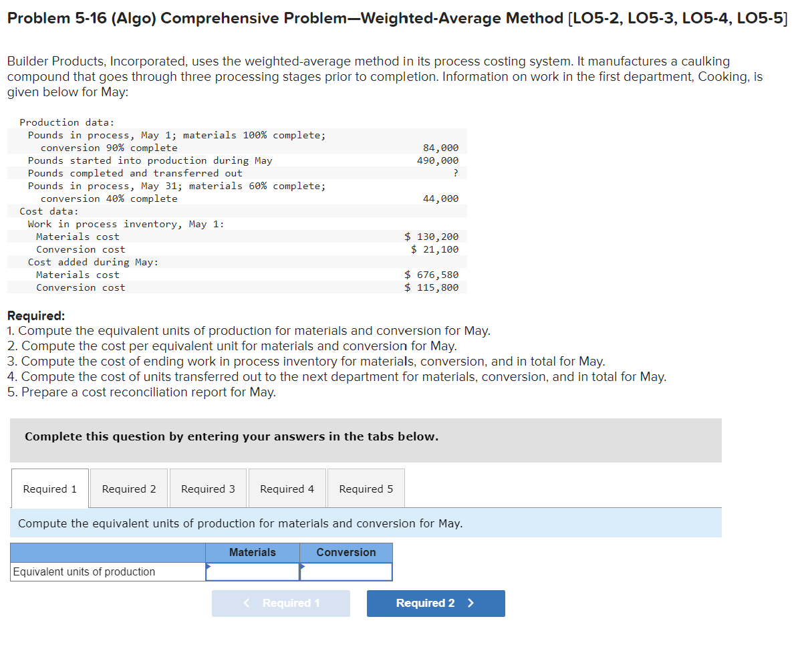
Task: Select the Required 3 tab
Action: coord(208,488)
